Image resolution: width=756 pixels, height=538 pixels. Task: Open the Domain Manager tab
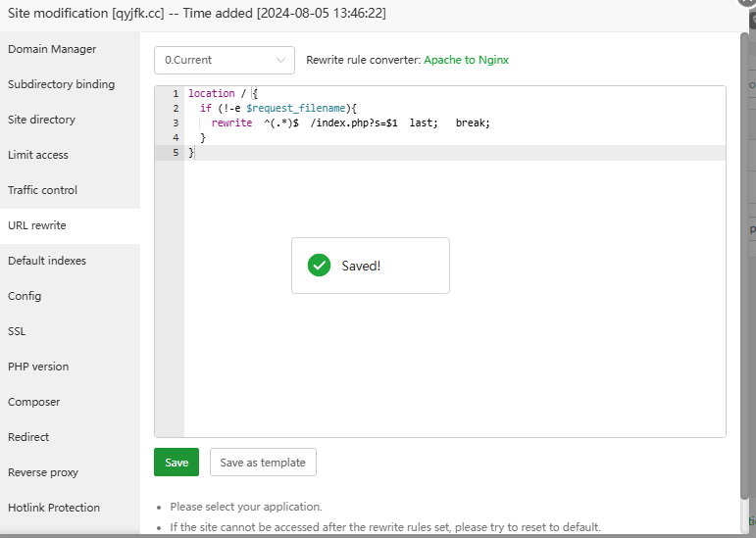(x=52, y=49)
